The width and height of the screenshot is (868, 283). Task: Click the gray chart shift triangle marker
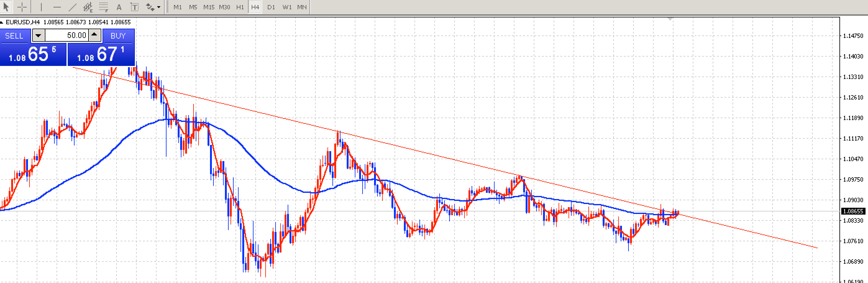click(670, 19)
